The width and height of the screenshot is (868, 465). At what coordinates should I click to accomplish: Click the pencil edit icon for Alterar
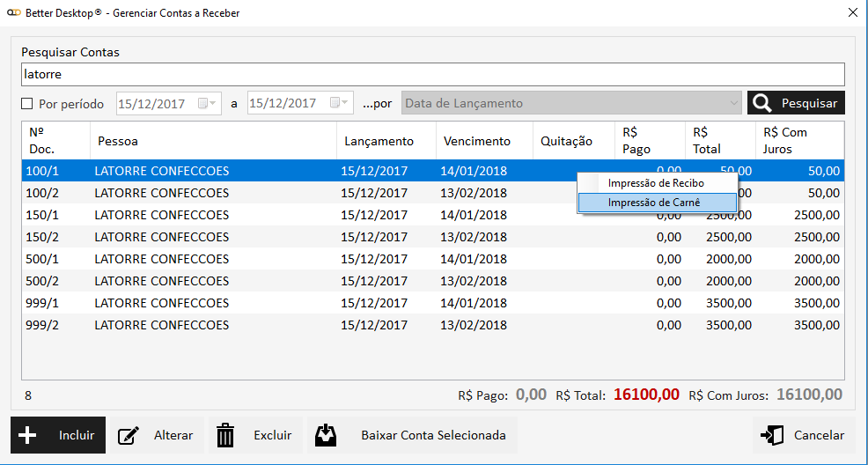[x=129, y=435]
